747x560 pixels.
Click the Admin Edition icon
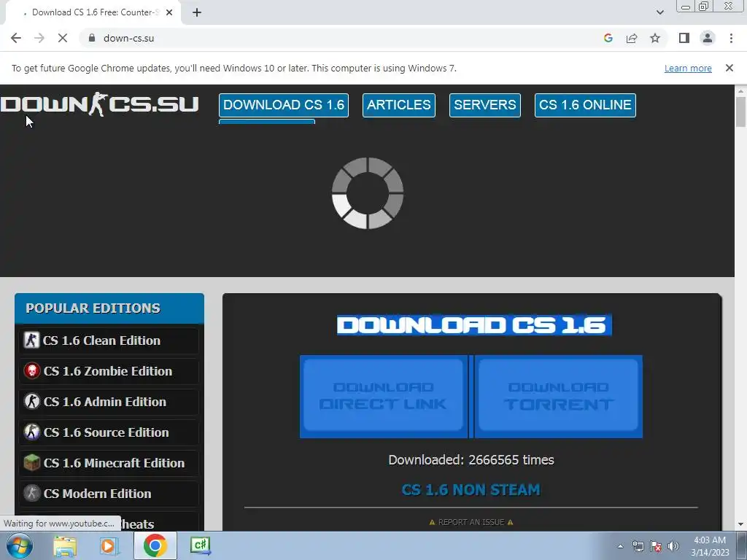[x=32, y=401]
